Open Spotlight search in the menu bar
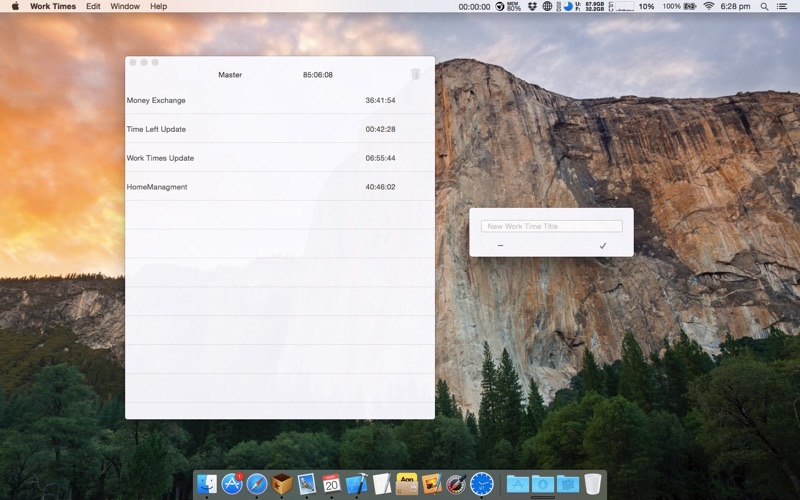800x500 pixels. click(765, 6)
